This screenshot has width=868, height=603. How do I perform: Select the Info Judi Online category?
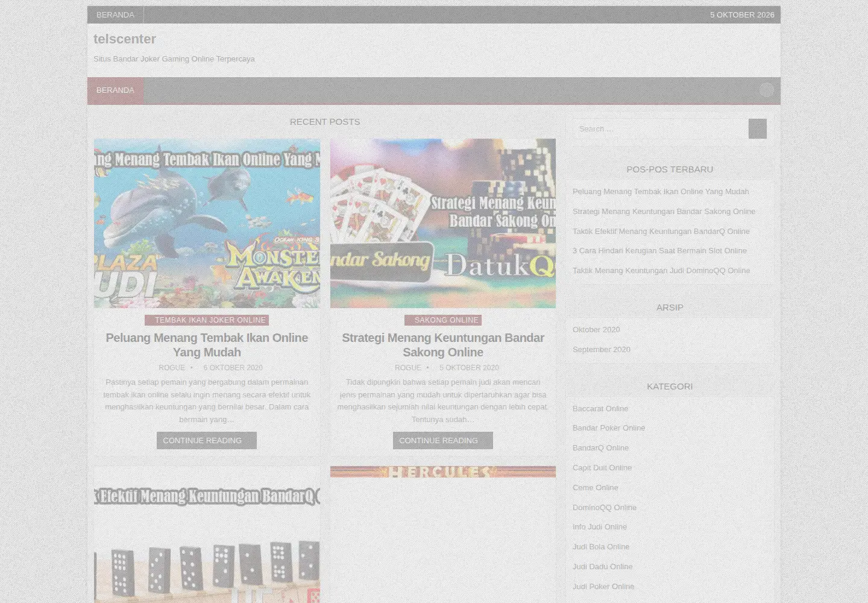600,526
